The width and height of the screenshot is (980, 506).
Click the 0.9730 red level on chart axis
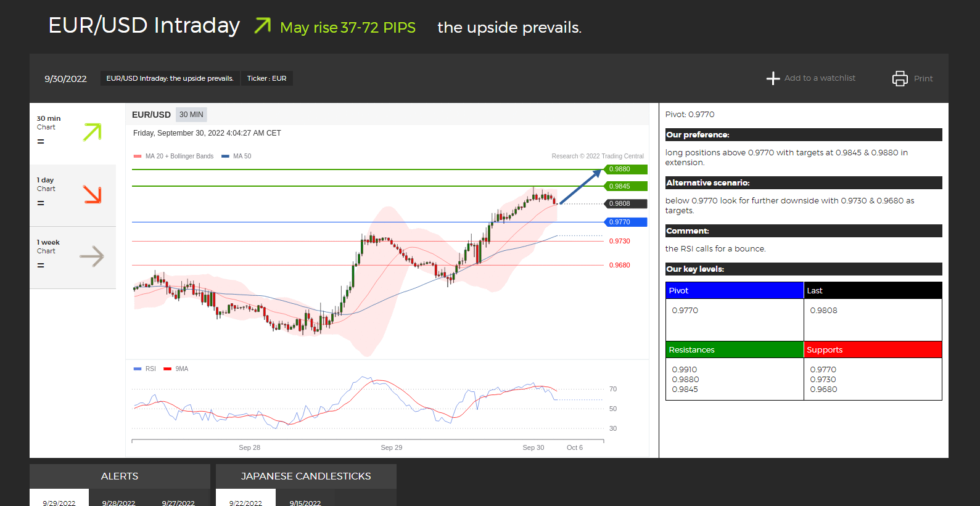(x=620, y=241)
